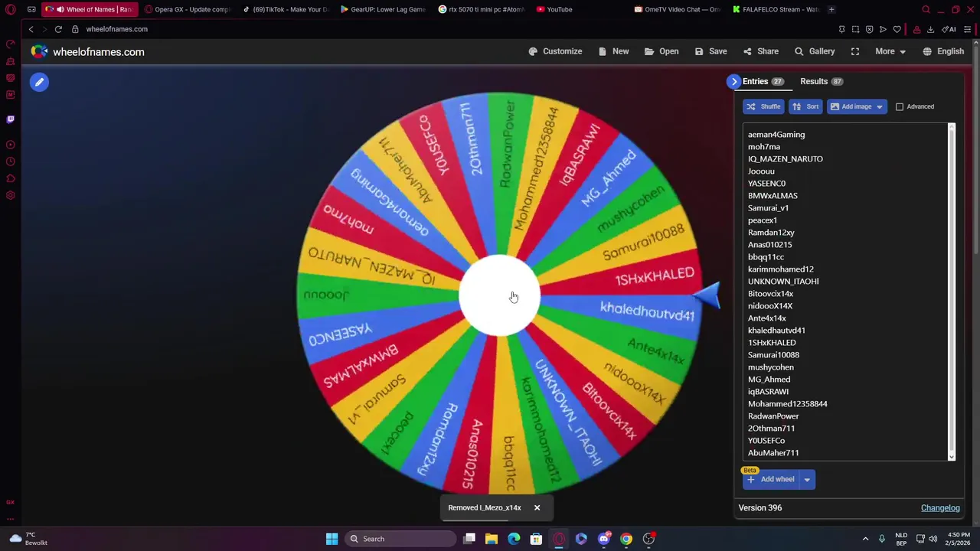Click 'aeman4Gaming' in the entries list
This screenshot has width=980, height=551.
(x=776, y=135)
